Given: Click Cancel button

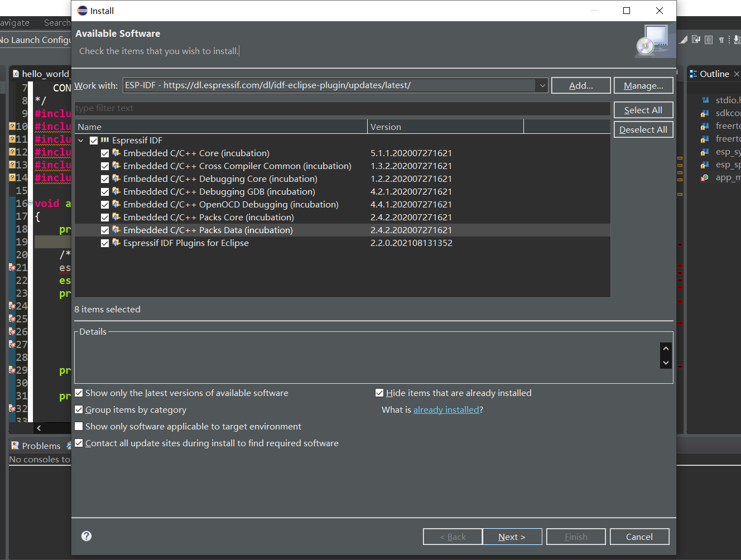Looking at the screenshot, I should (x=639, y=537).
